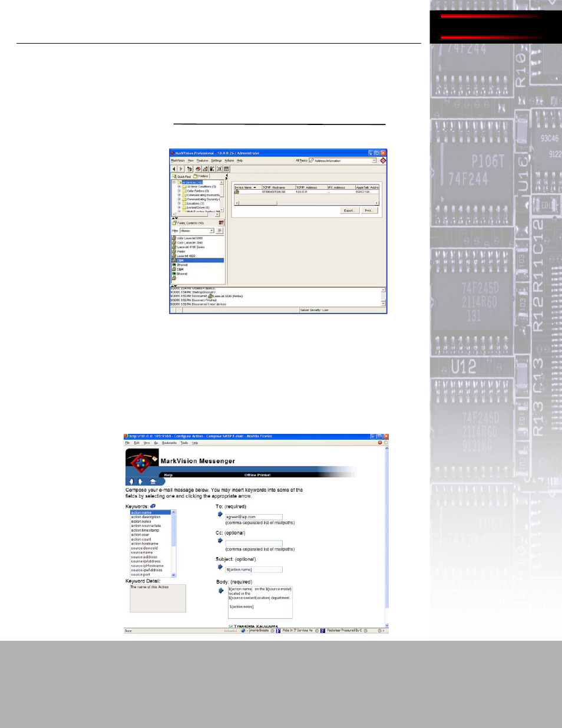This screenshot has width=562, height=728.
Task: Open the Bookmarks menu in Firefox window
Action: (x=169, y=443)
